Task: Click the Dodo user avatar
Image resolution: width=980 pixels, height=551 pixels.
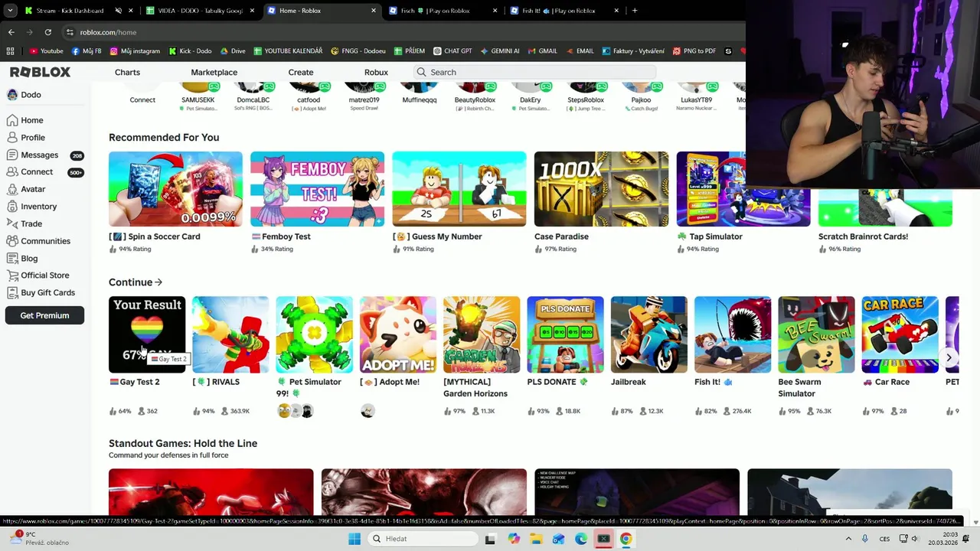Action: click(x=12, y=95)
